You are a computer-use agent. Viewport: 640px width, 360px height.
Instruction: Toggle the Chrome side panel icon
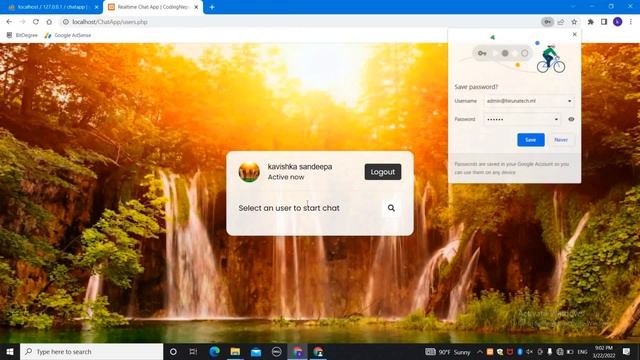pos(604,22)
